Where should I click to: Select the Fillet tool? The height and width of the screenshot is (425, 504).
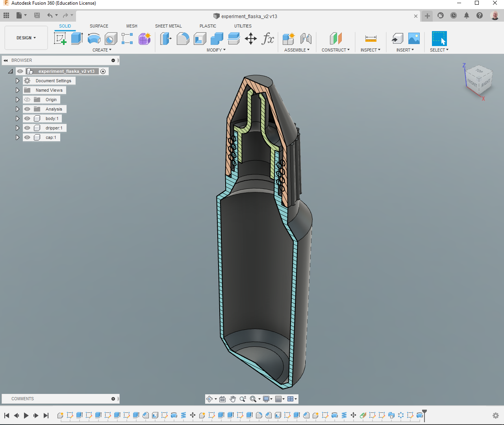(x=183, y=39)
